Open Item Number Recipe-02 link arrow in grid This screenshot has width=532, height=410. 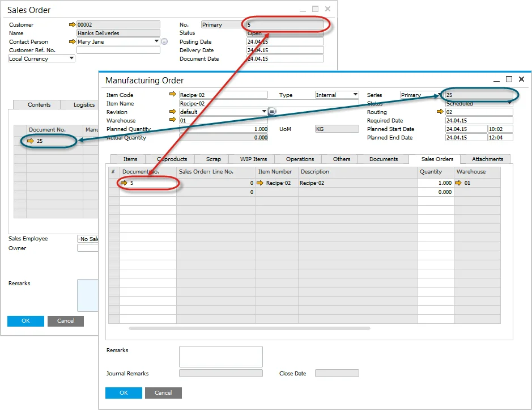pos(260,183)
